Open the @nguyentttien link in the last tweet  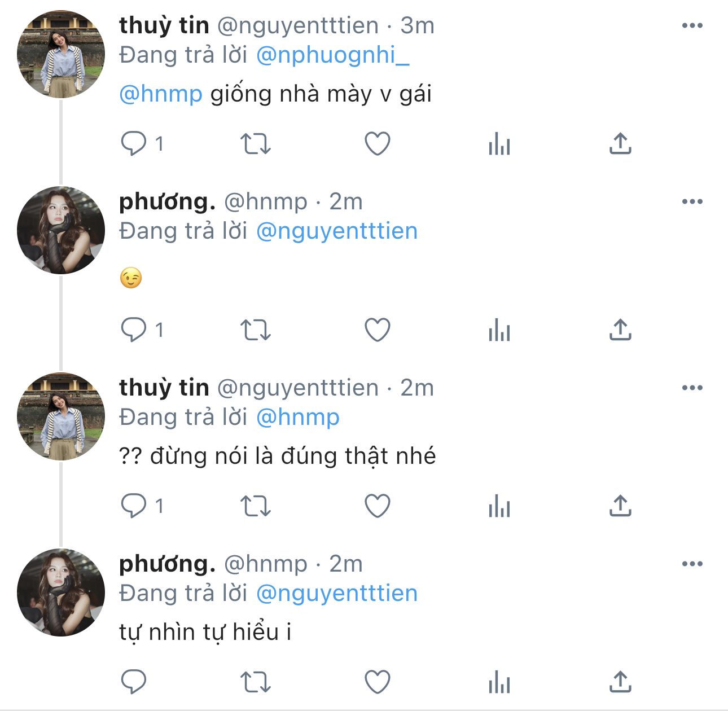(x=337, y=594)
